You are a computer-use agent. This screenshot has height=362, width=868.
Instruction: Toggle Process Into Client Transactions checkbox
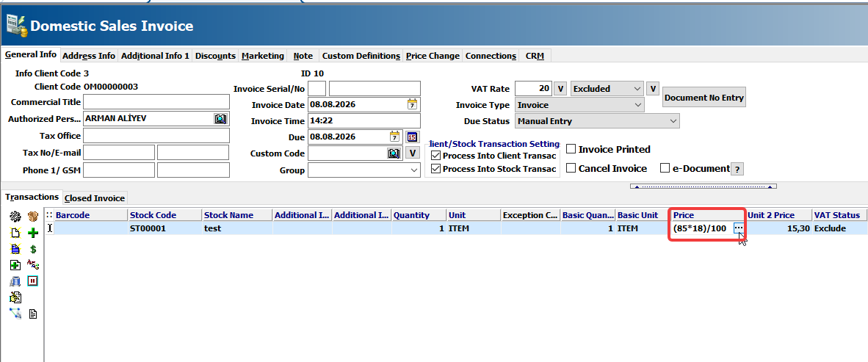(435, 156)
